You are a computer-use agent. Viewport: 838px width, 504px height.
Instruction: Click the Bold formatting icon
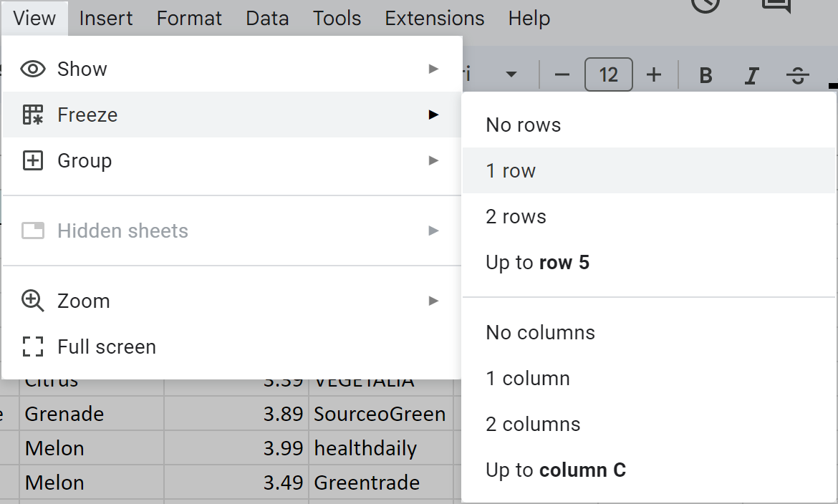pyautogui.click(x=705, y=75)
